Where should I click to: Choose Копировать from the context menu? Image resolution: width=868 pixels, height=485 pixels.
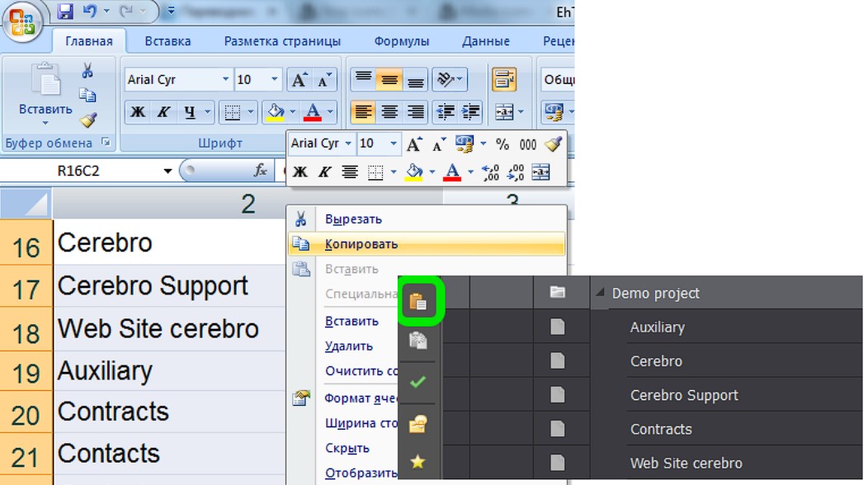427,244
